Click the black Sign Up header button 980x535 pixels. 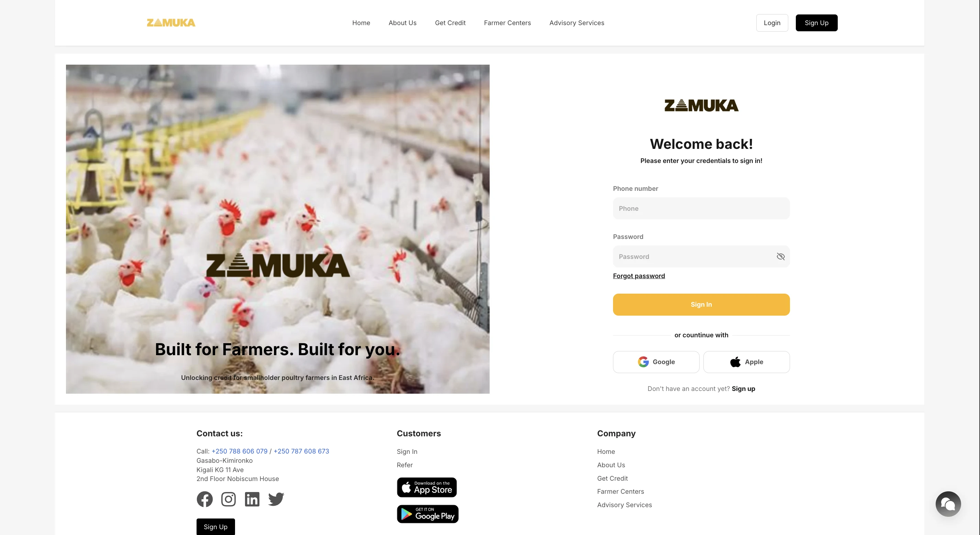[816, 23]
